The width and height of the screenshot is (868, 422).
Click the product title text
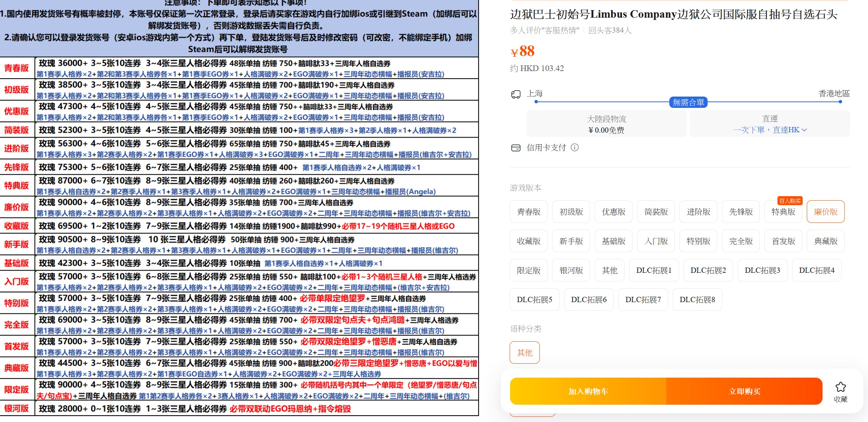coord(674,15)
